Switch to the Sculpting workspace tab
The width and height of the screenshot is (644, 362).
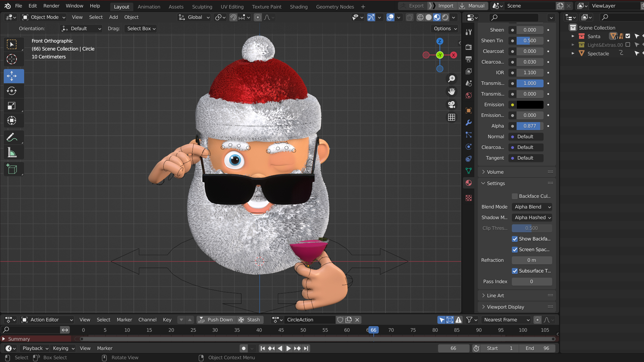point(202,7)
